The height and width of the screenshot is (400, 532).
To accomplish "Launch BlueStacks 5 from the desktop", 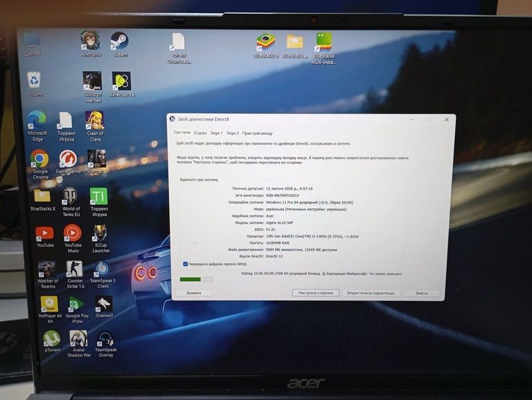I will point(266,46).
